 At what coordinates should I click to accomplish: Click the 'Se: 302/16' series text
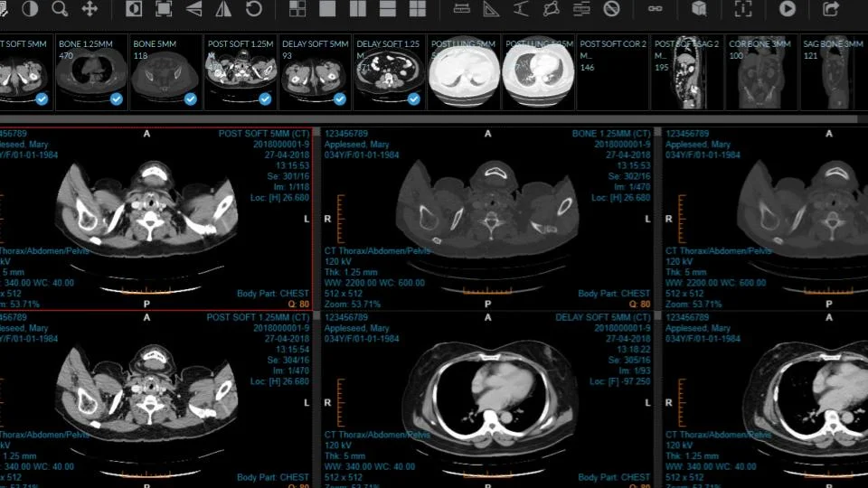click(629, 176)
